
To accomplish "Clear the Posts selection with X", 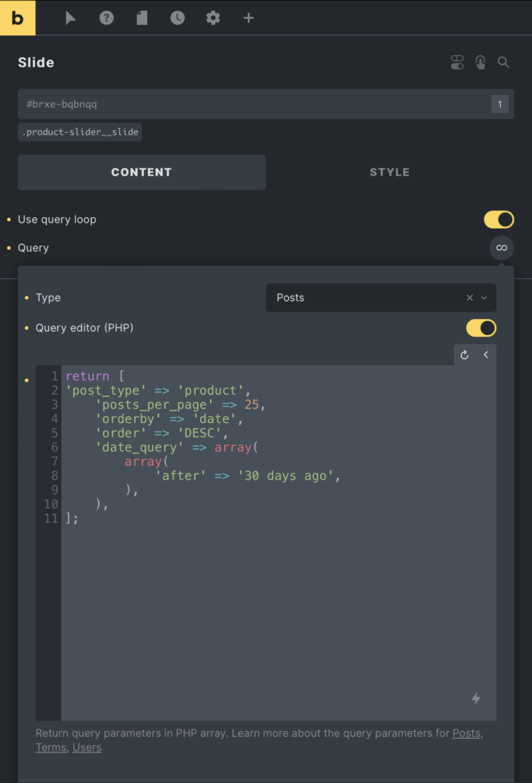I will (x=469, y=297).
